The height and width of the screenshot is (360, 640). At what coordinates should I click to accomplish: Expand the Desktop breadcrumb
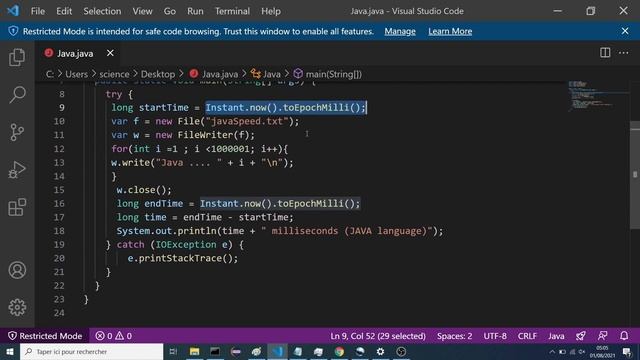158,74
